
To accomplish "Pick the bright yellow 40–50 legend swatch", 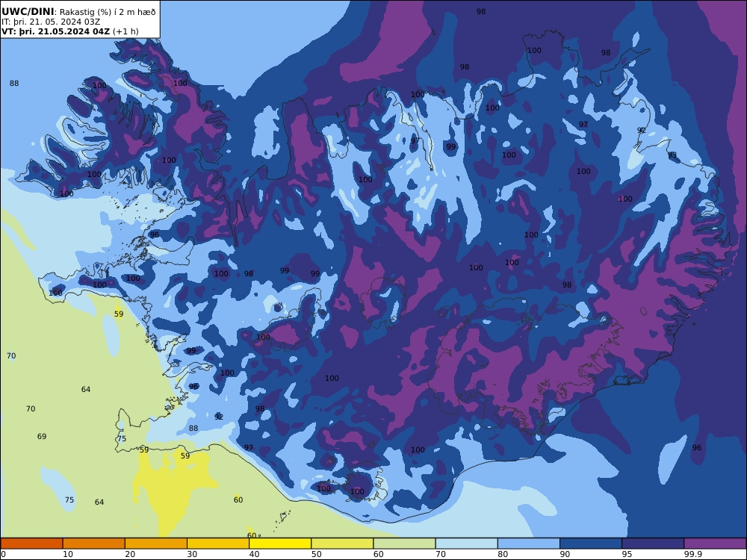I will click(x=280, y=544).
